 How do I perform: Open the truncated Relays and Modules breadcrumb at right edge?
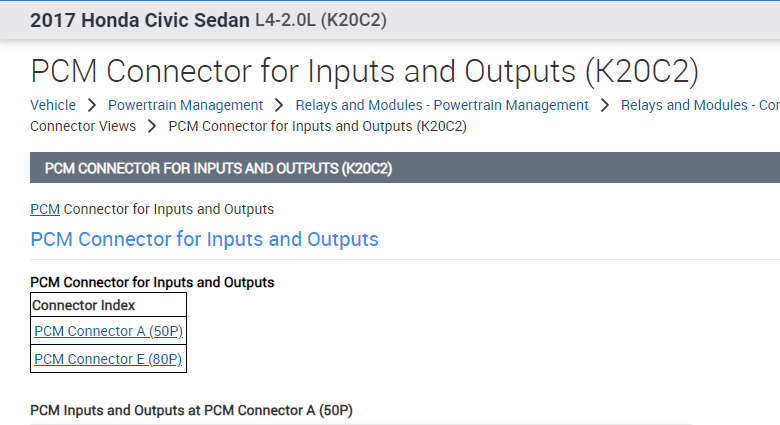click(x=699, y=105)
